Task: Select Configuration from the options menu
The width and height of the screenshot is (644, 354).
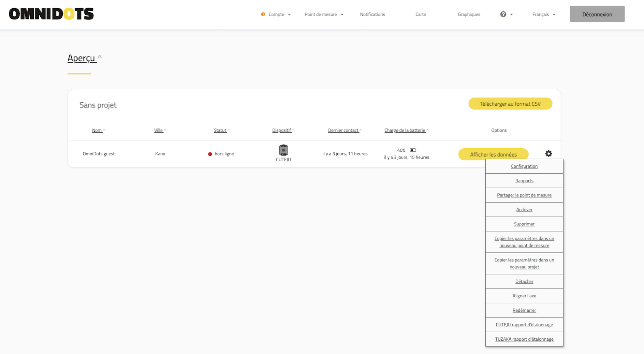Action: [524, 166]
